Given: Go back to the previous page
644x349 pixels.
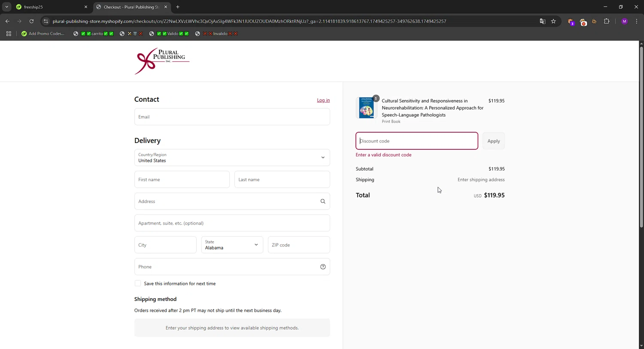Looking at the screenshot, I should point(7,21).
